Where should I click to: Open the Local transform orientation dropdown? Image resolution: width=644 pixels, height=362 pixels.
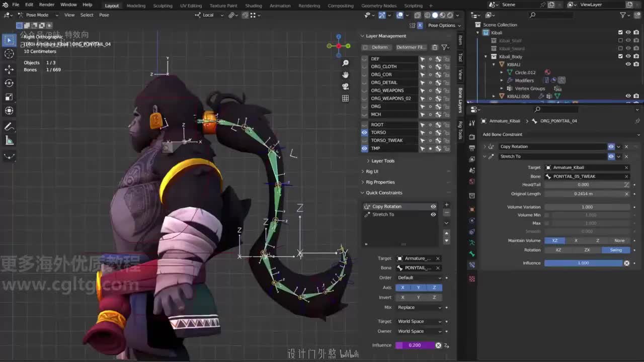pyautogui.click(x=209, y=15)
